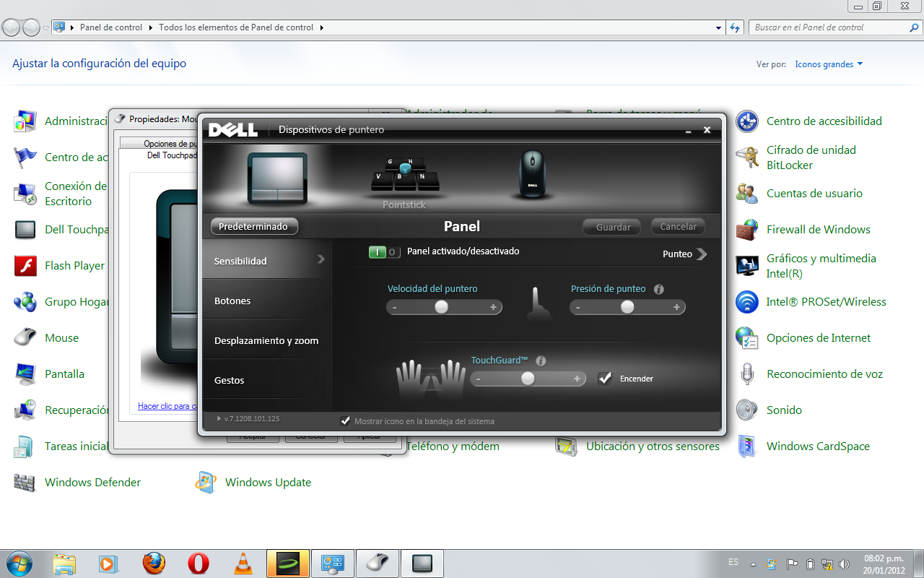Click Hacer clic para link in Propiedades window
The image size is (924, 578).
tap(167, 406)
